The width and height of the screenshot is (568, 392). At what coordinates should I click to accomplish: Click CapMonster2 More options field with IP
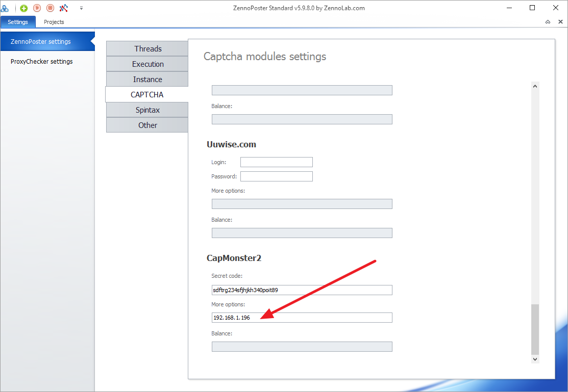(302, 318)
